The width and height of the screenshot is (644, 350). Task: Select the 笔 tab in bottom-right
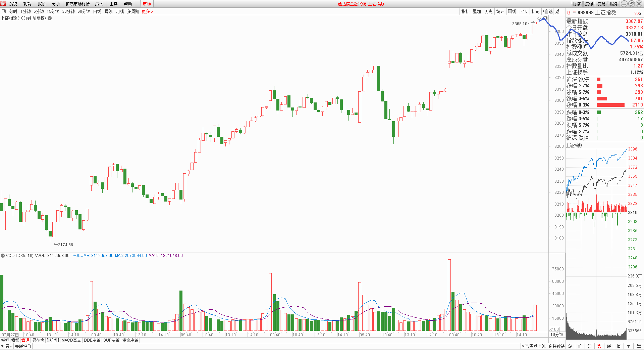(571, 346)
